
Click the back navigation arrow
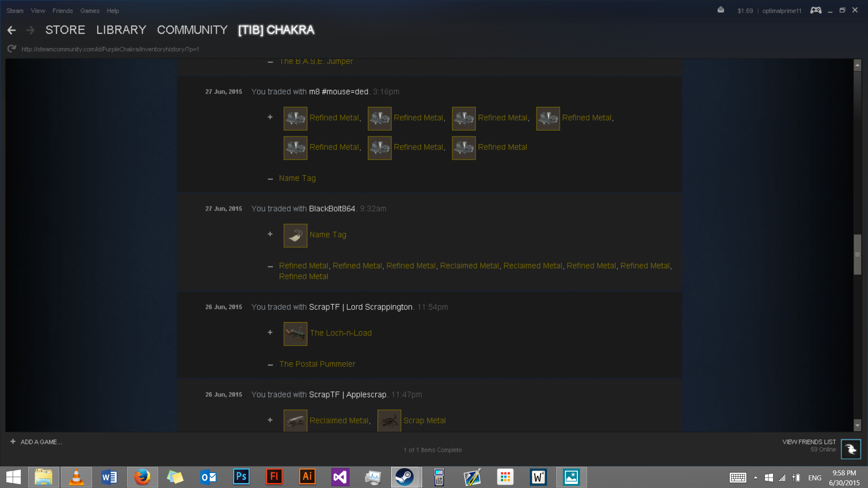click(x=12, y=30)
